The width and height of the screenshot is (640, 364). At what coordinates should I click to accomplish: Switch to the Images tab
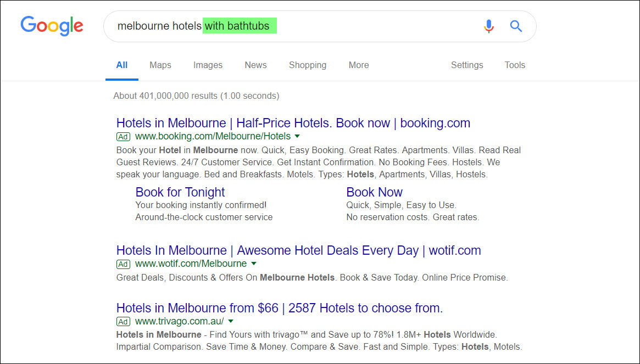(x=208, y=65)
